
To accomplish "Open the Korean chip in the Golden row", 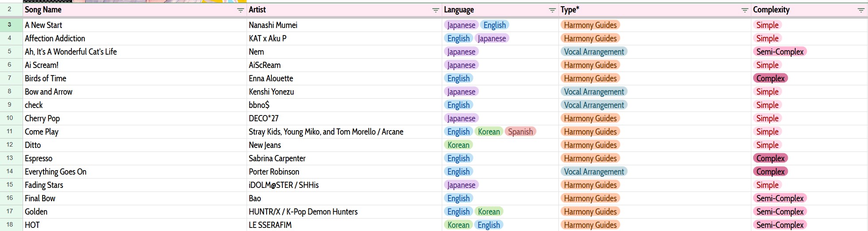I will 489,212.
